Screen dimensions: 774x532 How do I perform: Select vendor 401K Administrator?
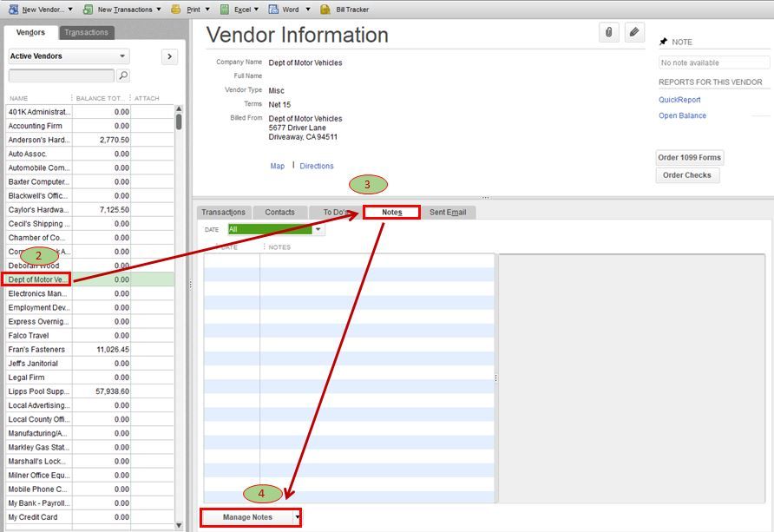pos(40,112)
